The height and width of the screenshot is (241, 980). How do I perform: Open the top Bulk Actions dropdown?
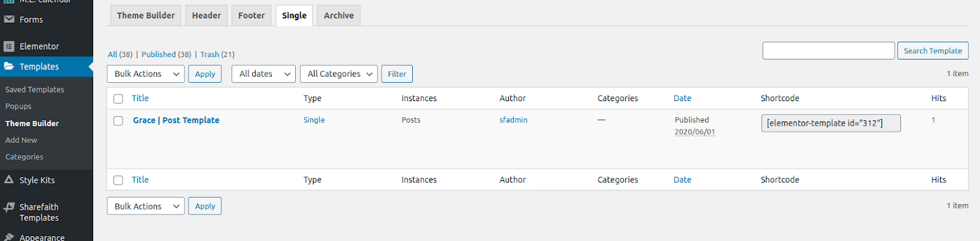pos(146,74)
